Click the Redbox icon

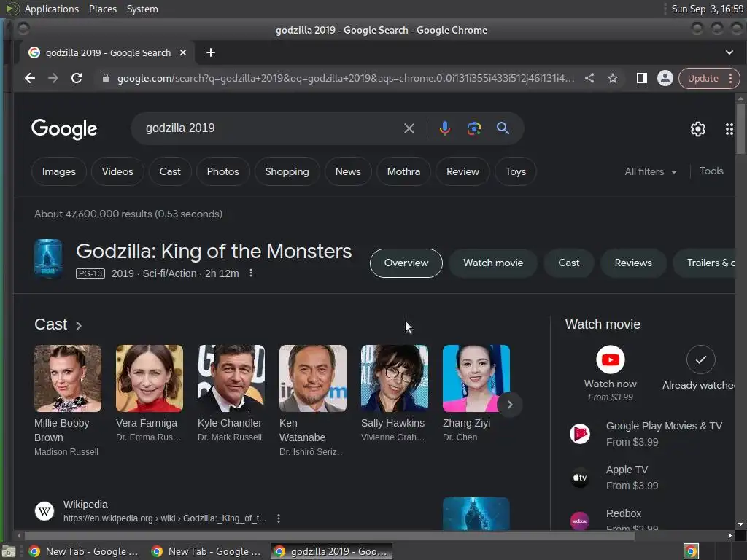point(580,521)
